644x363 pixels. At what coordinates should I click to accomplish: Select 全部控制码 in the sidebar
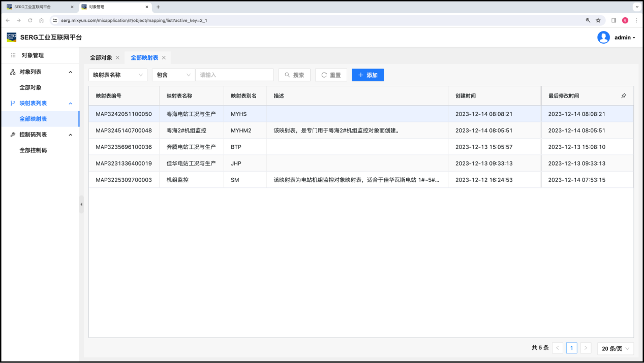[33, 150]
